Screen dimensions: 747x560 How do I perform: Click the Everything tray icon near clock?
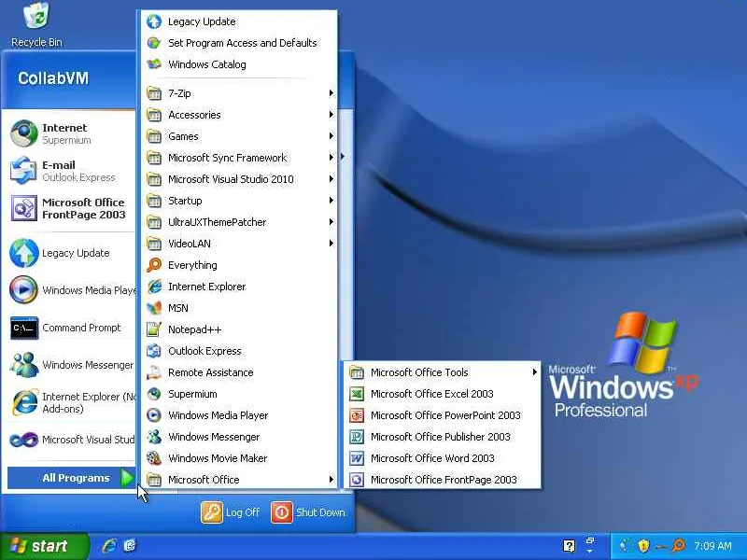[x=679, y=546]
